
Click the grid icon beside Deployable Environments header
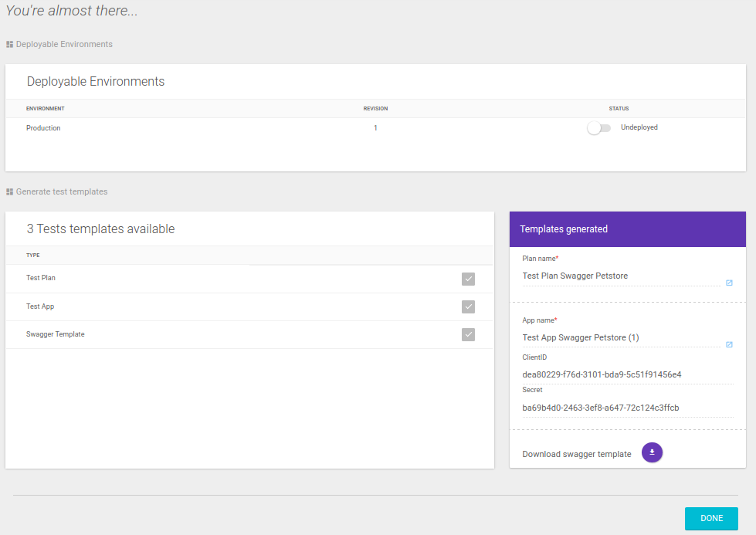[x=9, y=44]
